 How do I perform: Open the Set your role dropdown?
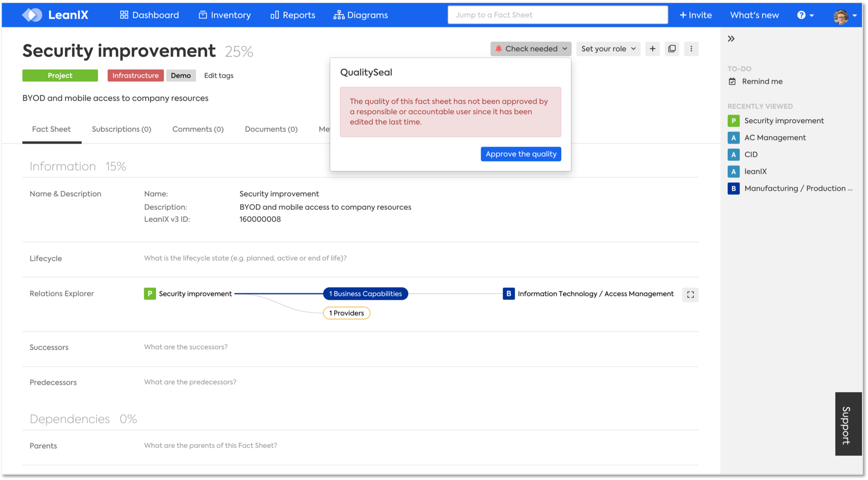coord(608,49)
